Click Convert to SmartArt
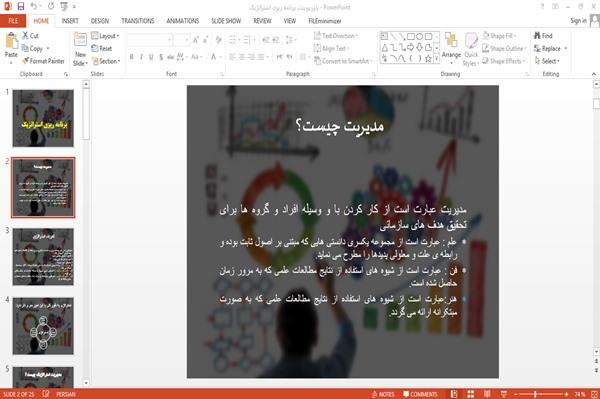This screenshot has height=399, width=600. click(x=343, y=61)
